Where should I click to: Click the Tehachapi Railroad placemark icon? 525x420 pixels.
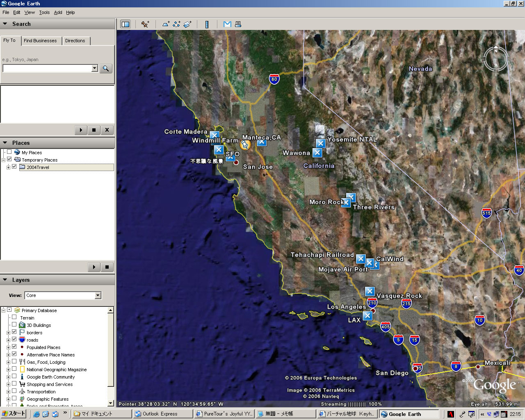[361, 259]
